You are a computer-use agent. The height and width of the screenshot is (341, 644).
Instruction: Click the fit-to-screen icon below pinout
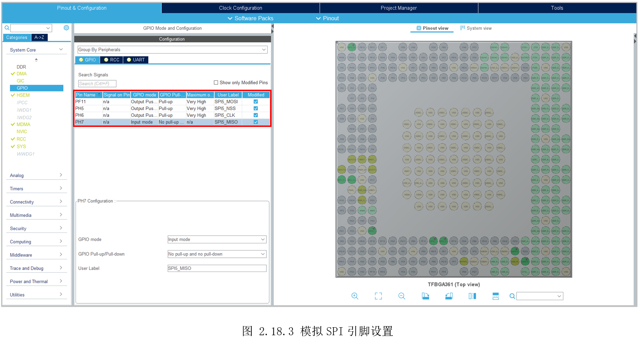(x=378, y=296)
